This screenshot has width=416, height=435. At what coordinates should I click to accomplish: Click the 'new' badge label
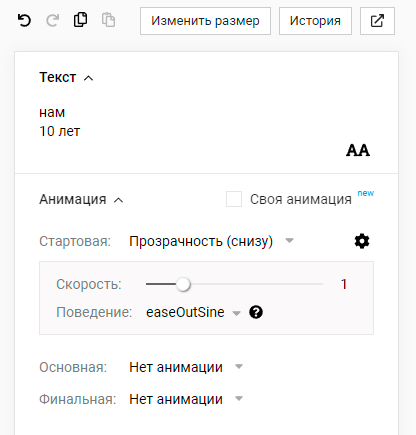(366, 193)
